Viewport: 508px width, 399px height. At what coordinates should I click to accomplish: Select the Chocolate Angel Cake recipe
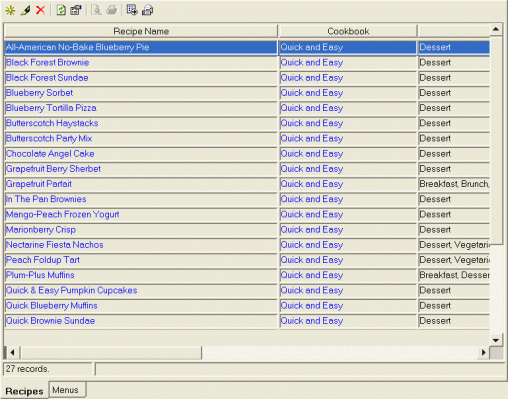(x=141, y=154)
